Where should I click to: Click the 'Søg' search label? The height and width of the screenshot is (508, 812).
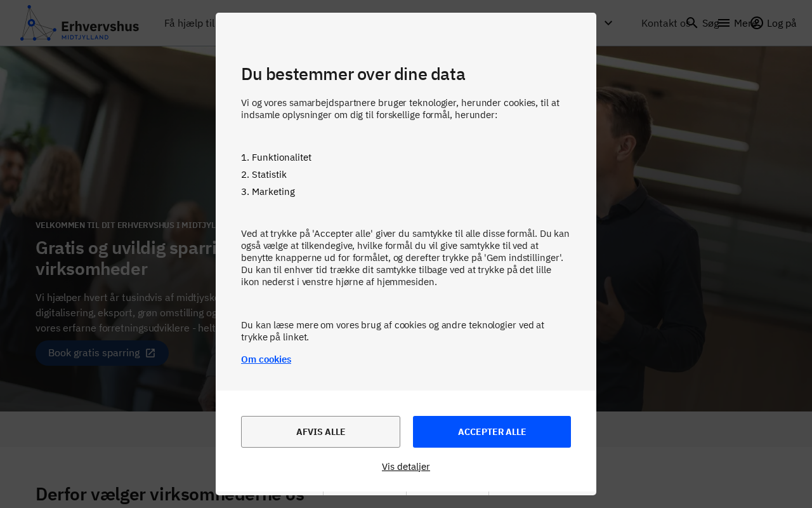pyautogui.click(x=710, y=23)
